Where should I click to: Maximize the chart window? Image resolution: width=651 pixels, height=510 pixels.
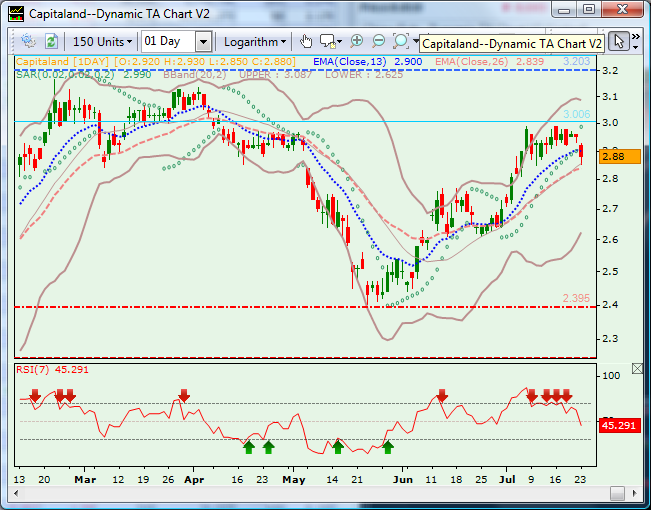point(588,9)
